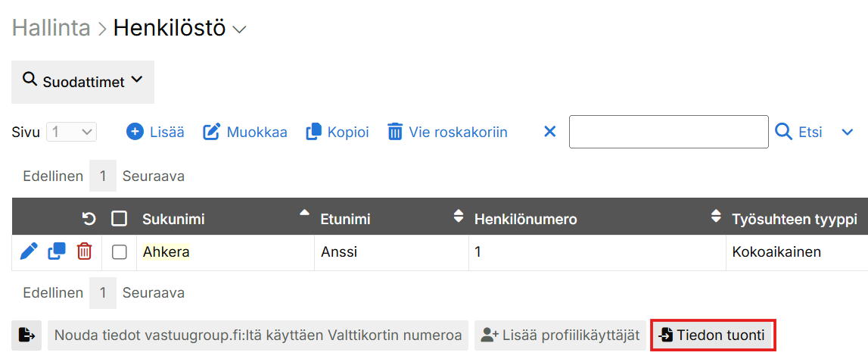This screenshot has height=362, width=868.
Task: Click the red trash icon for Ahkera
Action: pos(85,251)
